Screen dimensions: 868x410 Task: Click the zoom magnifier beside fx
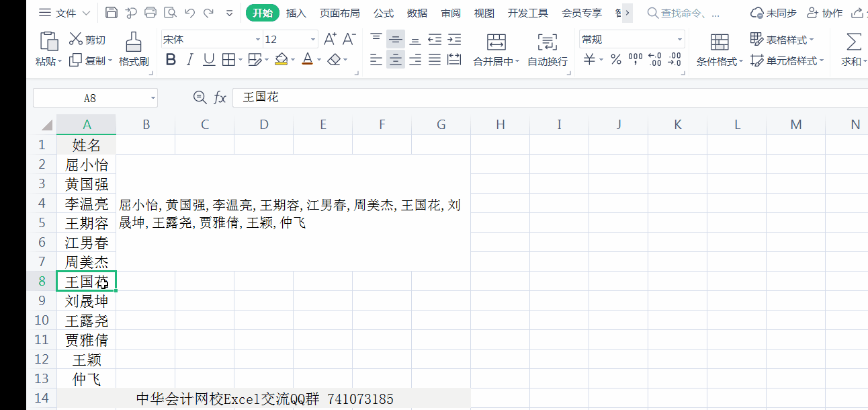click(x=200, y=97)
